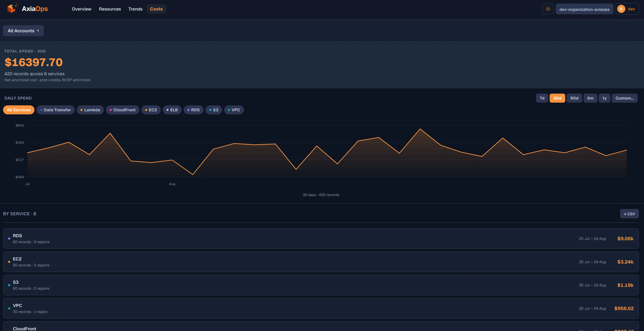Expand the EC2 service row
This screenshot has height=331, width=644.
321,262
